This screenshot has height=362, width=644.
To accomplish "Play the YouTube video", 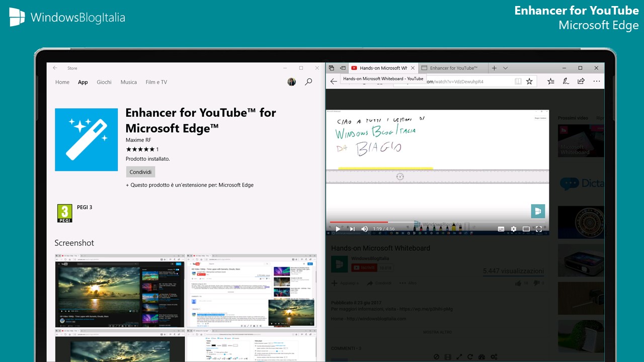I will [x=338, y=229].
